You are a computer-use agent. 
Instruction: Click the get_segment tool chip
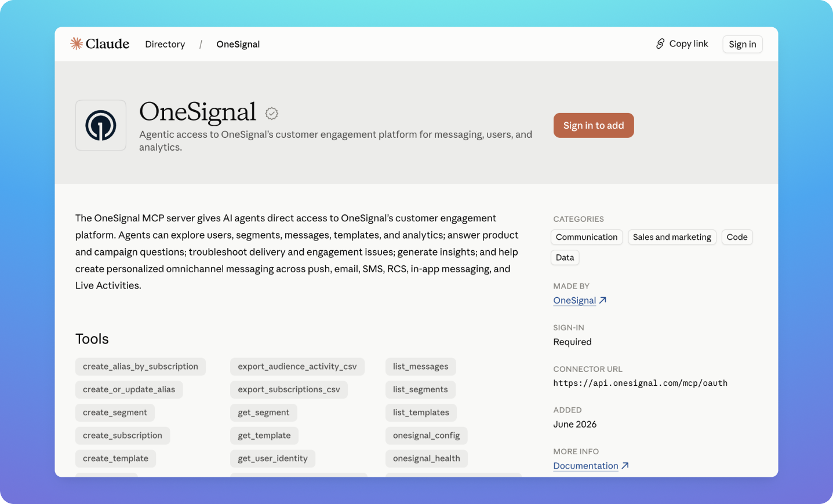263,412
